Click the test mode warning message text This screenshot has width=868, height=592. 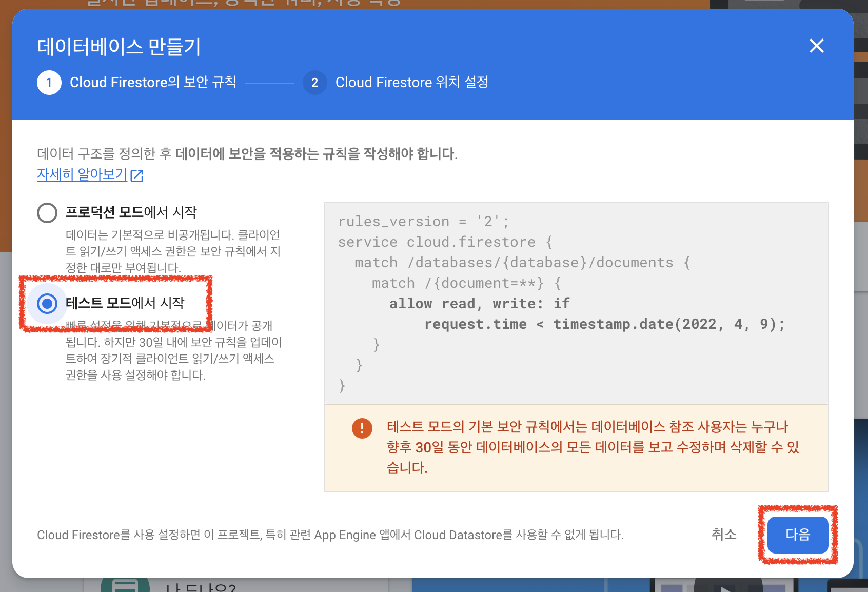pyautogui.click(x=593, y=447)
